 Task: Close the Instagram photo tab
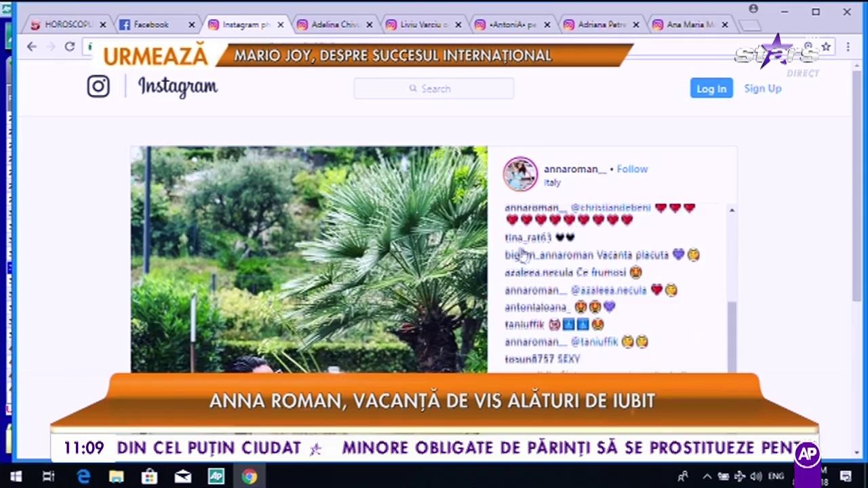click(280, 24)
